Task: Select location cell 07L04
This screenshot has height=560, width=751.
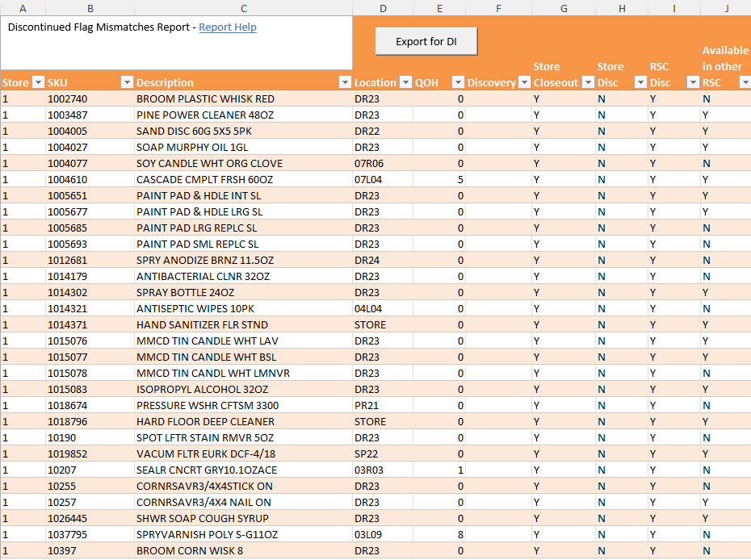Action: [383, 179]
